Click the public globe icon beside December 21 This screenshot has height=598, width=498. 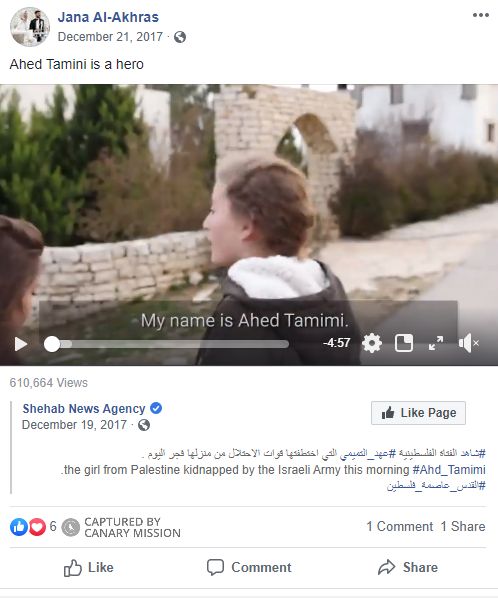(180, 37)
